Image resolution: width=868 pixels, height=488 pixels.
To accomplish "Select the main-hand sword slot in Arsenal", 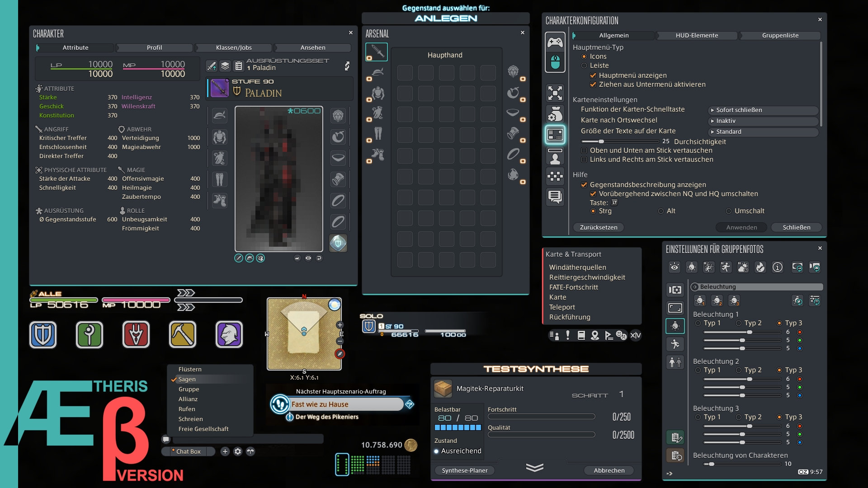I will [376, 52].
